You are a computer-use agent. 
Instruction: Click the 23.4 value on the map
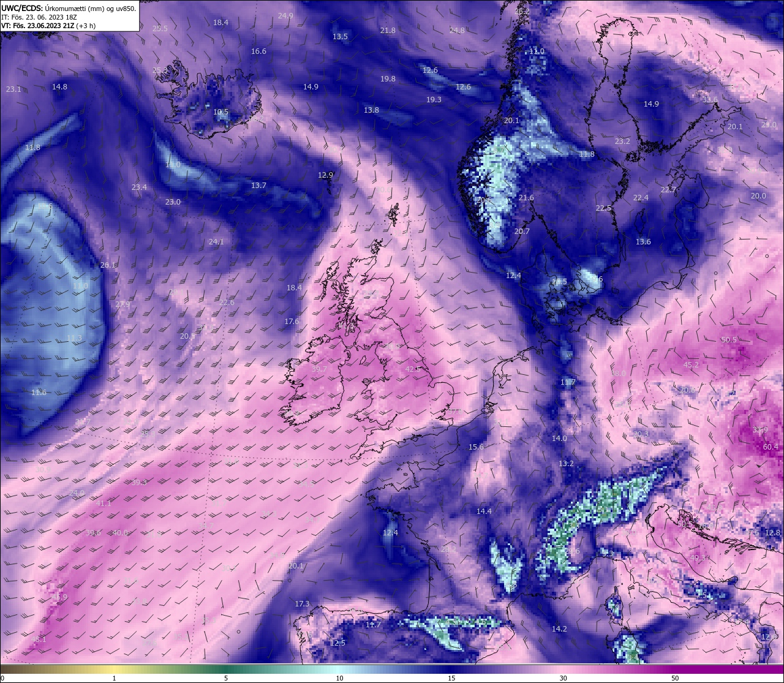[x=139, y=187]
